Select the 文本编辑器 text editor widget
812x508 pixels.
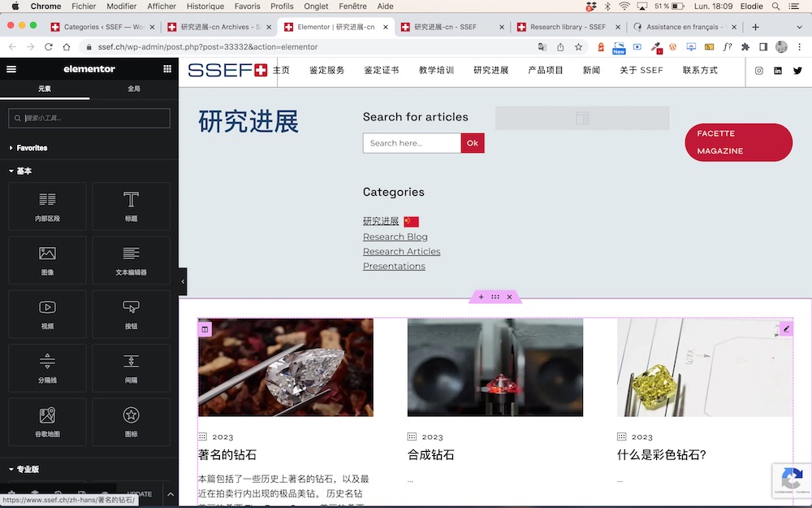[131, 260]
